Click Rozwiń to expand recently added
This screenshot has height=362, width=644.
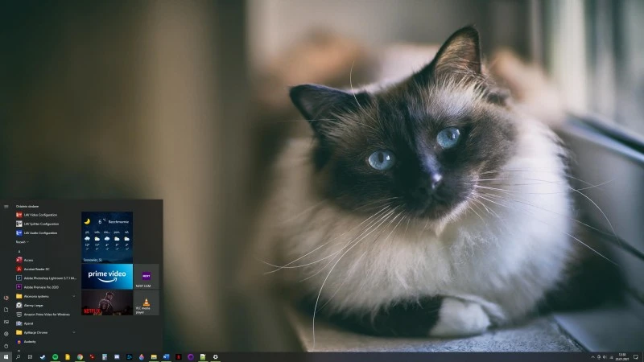[x=23, y=242]
